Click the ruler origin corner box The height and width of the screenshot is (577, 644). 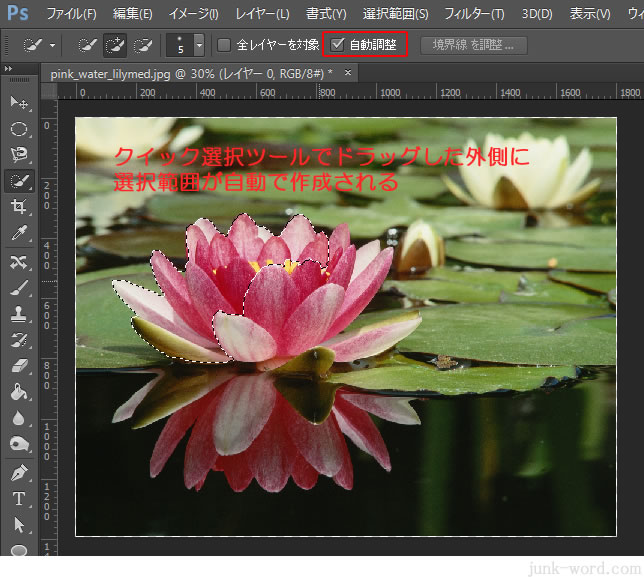click(x=49, y=91)
